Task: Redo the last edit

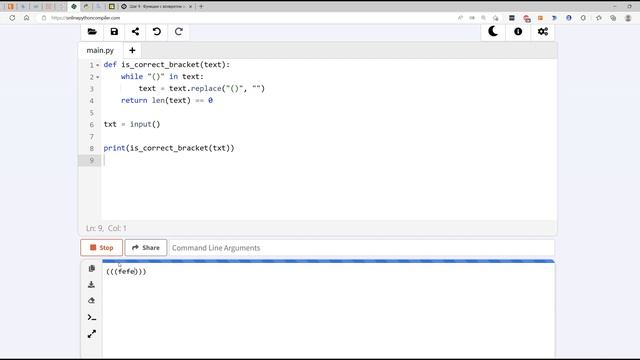Action: [178, 32]
